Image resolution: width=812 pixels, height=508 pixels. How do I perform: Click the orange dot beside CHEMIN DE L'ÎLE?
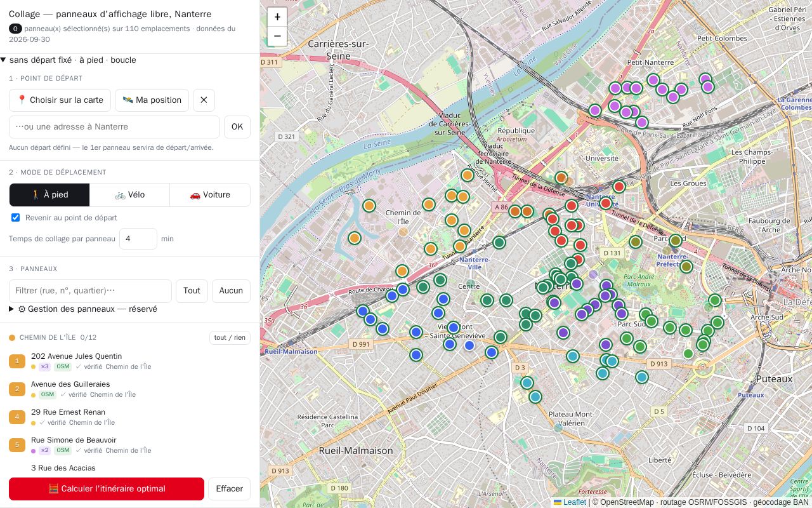click(12, 338)
